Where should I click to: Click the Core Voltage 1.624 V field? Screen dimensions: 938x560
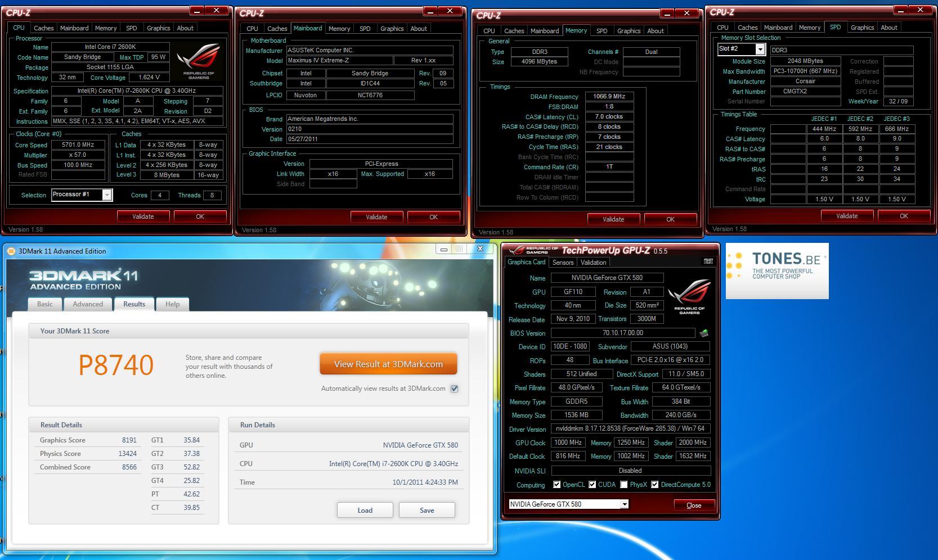pyautogui.click(x=149, y=77)
